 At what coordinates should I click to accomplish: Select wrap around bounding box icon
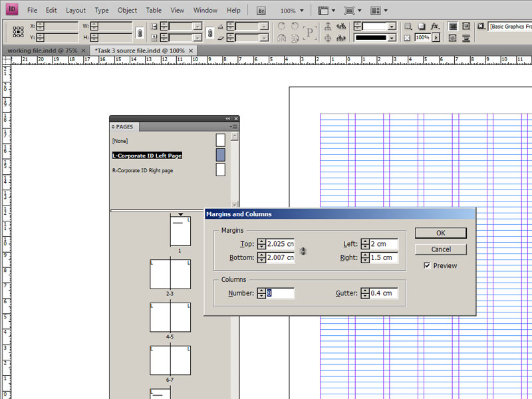(466, 26)
